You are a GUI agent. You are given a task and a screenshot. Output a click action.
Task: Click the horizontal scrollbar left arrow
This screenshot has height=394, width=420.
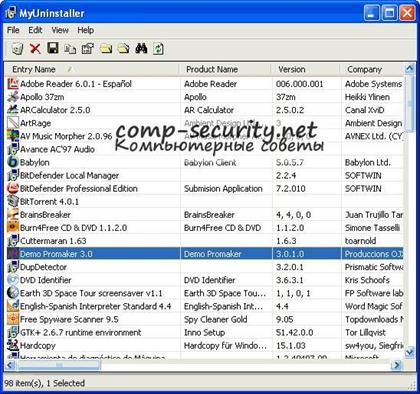[10, 365]
